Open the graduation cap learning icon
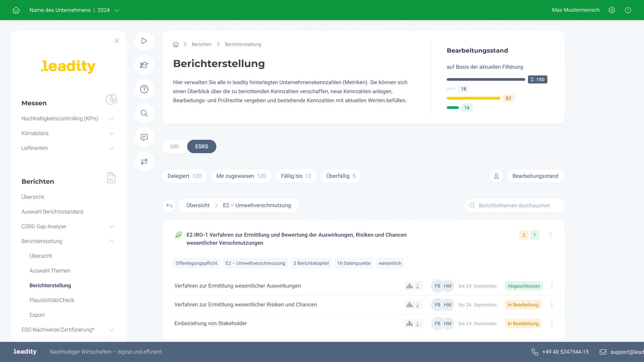Screen dimensions: 644x362 coord(144,65)
